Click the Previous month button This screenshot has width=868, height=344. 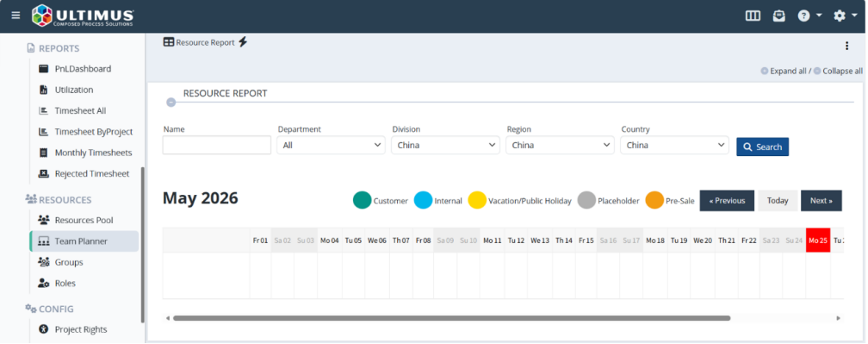(x=727, y=201)
